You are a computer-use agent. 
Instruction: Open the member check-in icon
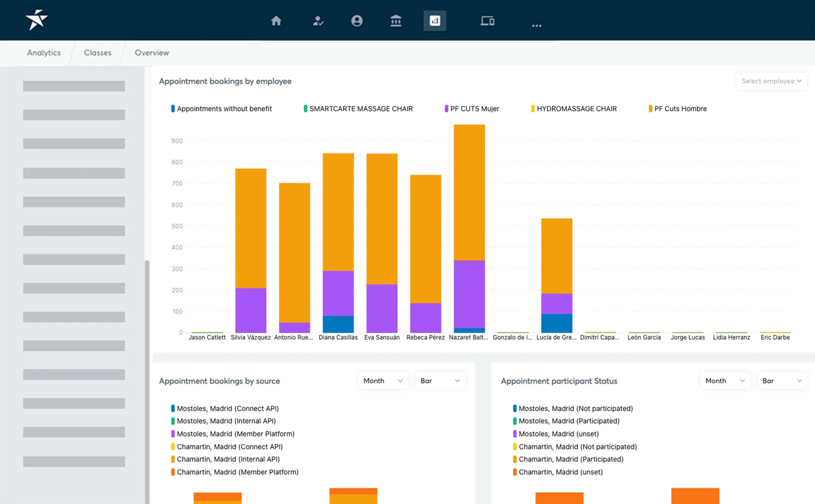(318, 21)
